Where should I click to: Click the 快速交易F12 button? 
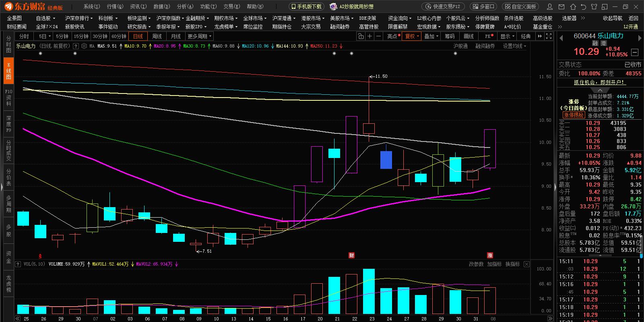444,7
